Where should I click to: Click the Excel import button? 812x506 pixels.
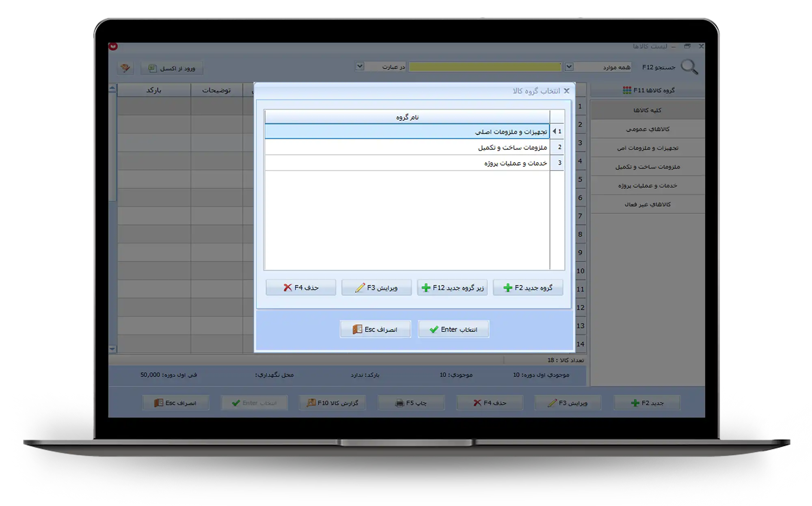[172, 68]
